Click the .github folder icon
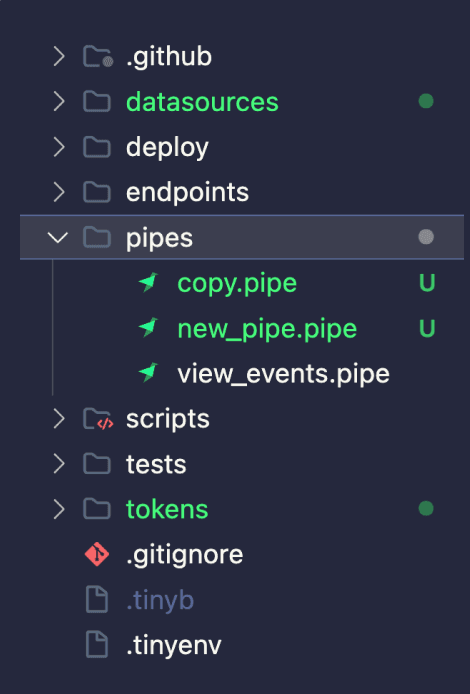 point(98,57)
